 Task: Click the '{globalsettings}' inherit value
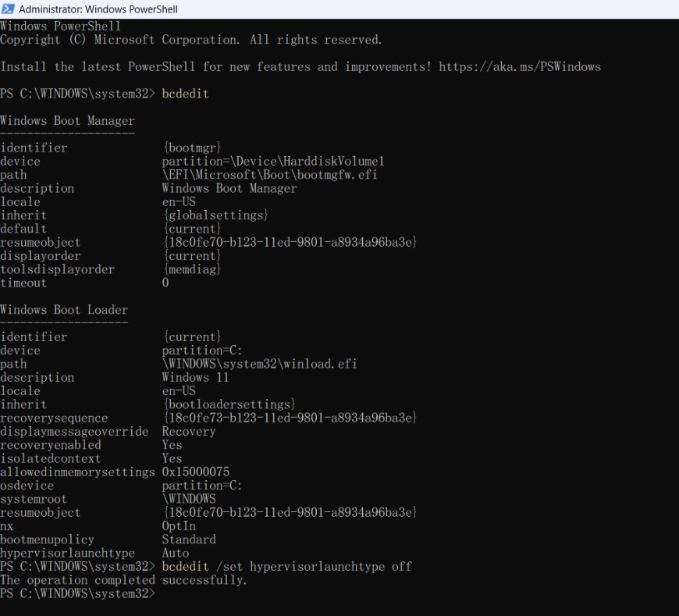pyautogui.click(x=215, y=215)
